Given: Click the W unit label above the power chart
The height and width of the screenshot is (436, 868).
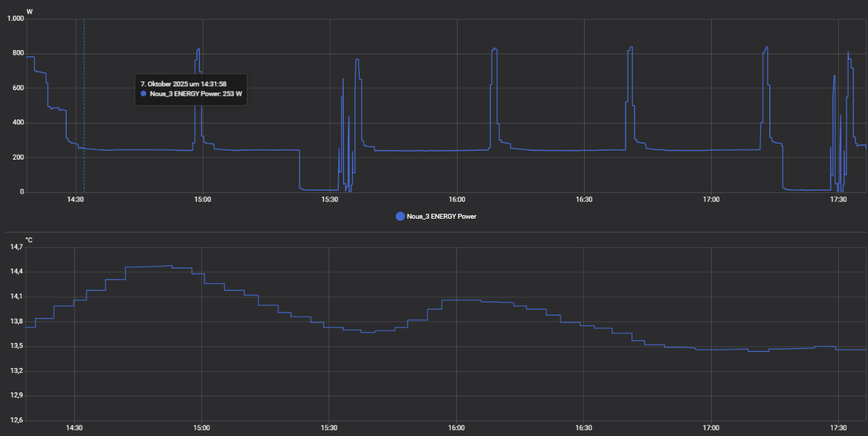Looking at the screenshot, I should [29, 11].
